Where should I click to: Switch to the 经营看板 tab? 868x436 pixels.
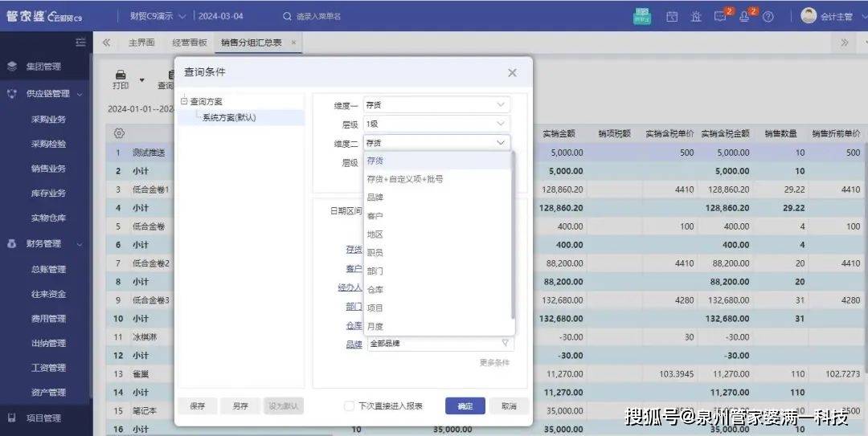pyautogui.click(x=190, y=42)
